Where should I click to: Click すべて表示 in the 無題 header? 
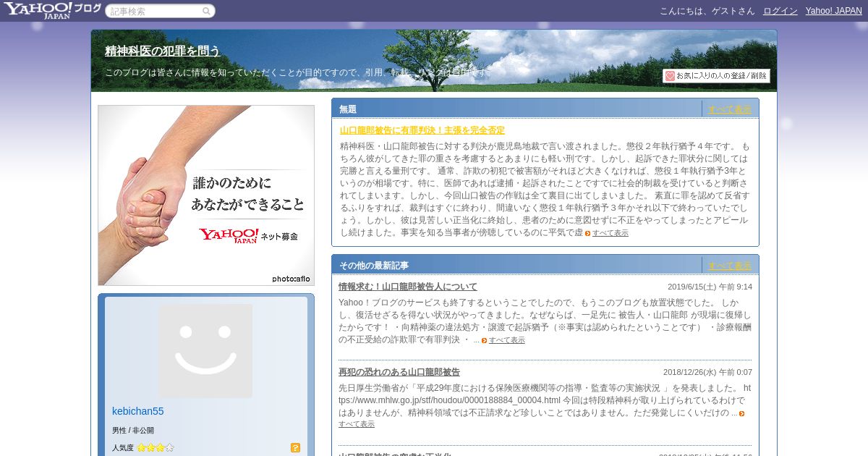click(x=730, y=109)
